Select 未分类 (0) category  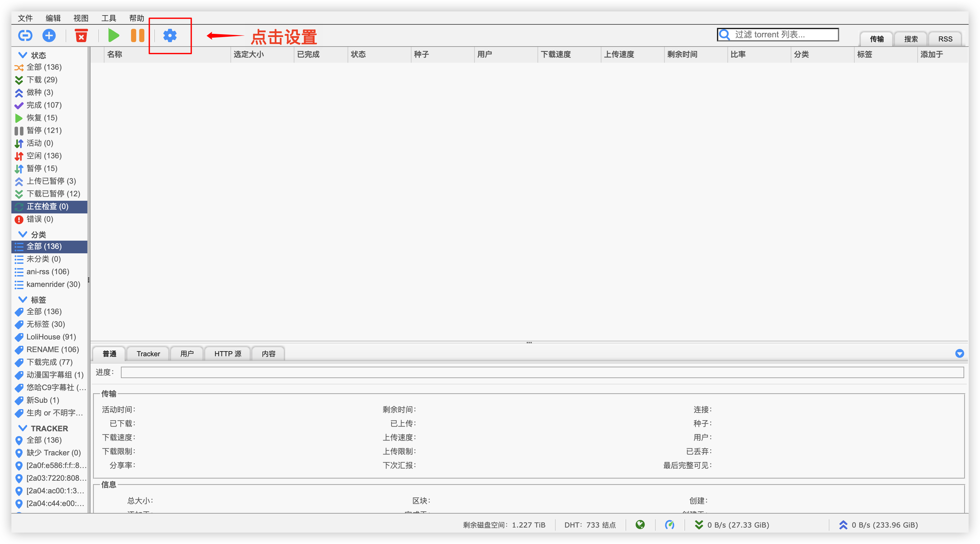50,259
